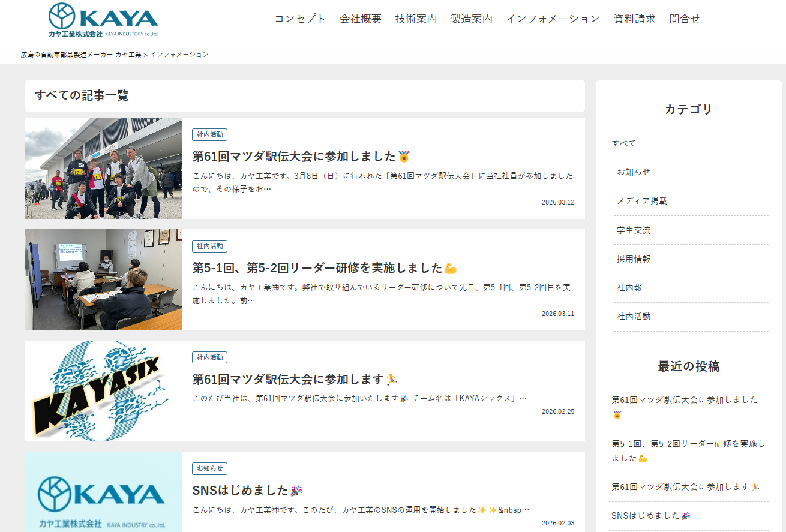The width and height of the screenshot is (786, 532).
Task: Click the KAYASIX team logo thumbnail
Action: 103,391
